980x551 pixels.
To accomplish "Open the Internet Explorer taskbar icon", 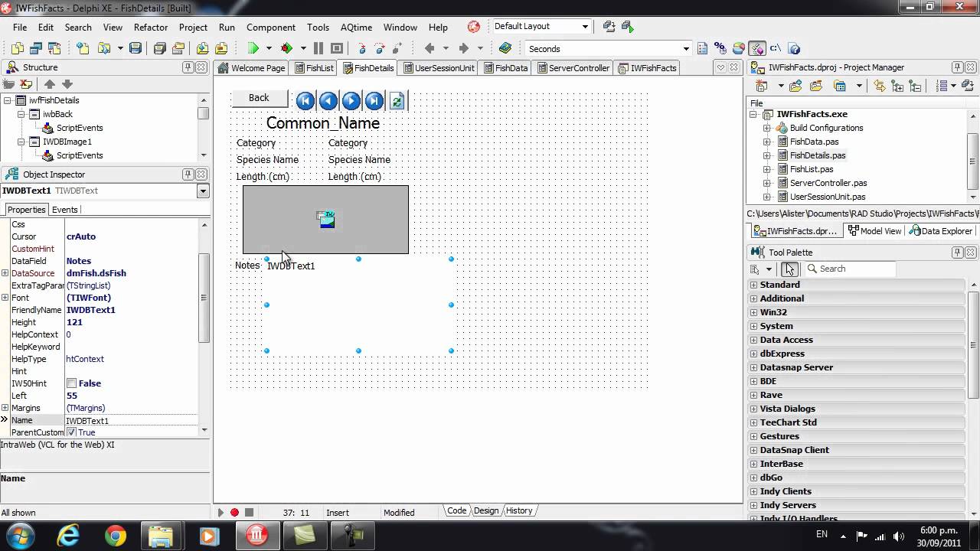I will tap(69, 536).
